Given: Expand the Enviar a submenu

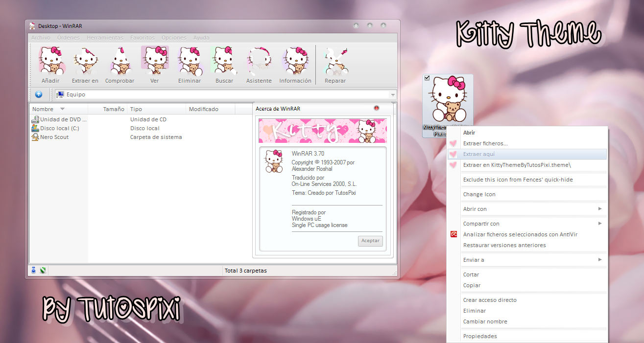Looking at the screenshot, I should point(600,260).
